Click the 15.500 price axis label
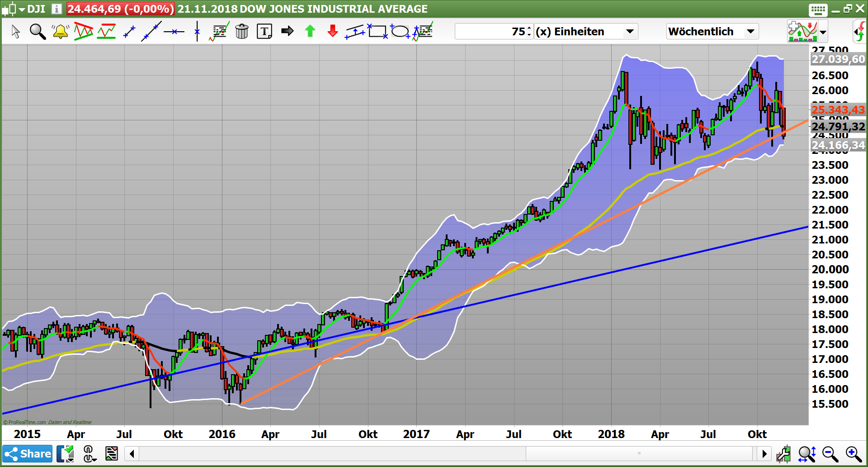This screenshot has height=467, width=868. (830, 404)
